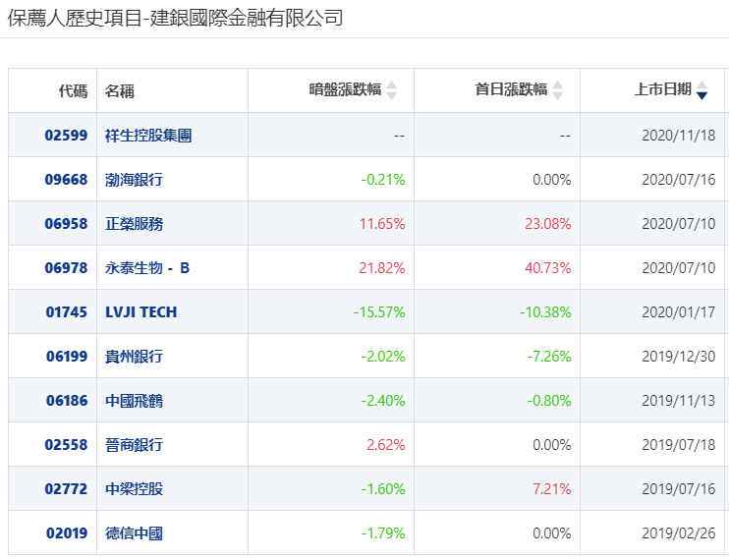Open stock code 02019
The image size is (729, 560).
pyautogui.click(x=67, y=533)
